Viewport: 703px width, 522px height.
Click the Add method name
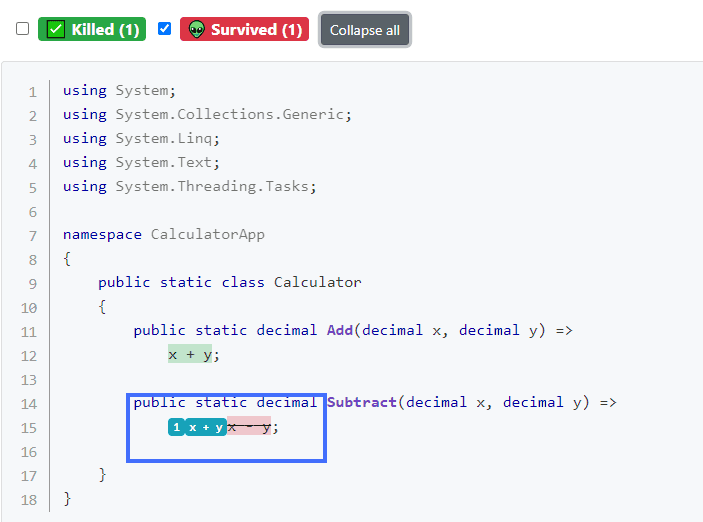pyautogui.click(x=340, y=330)
